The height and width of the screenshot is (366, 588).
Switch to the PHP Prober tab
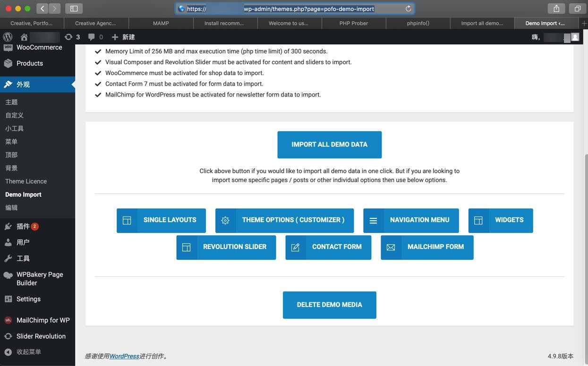coord(354,23)
